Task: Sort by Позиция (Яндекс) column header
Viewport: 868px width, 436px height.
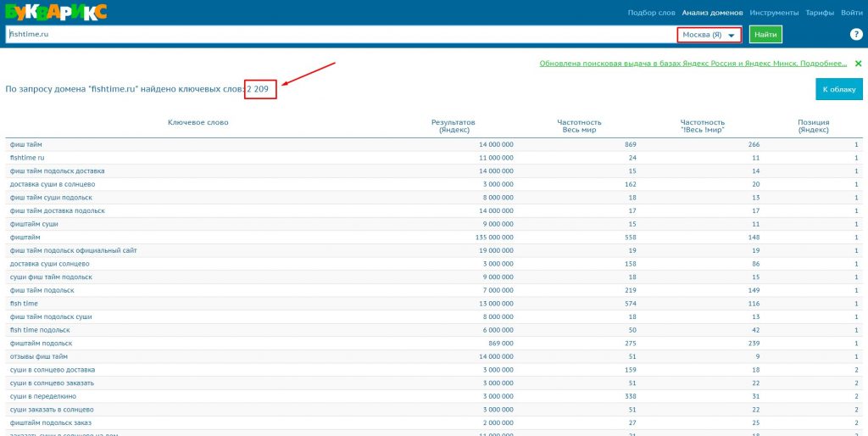Action: 813,126
